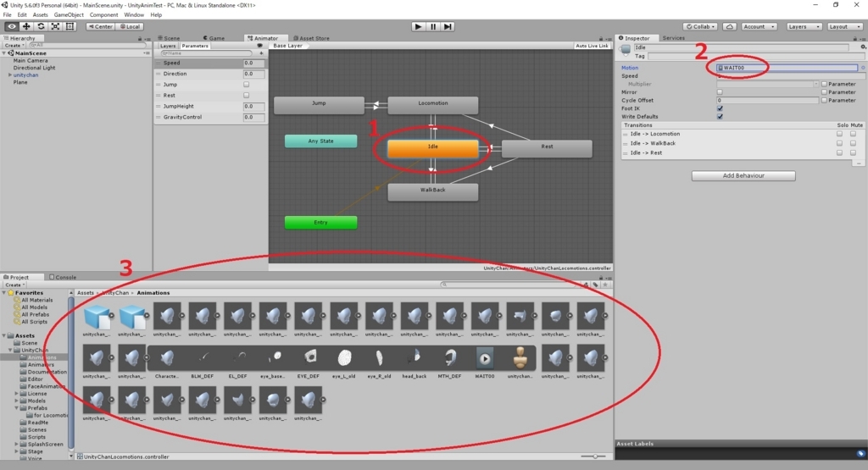Toggle the Center pivot button

100,26
